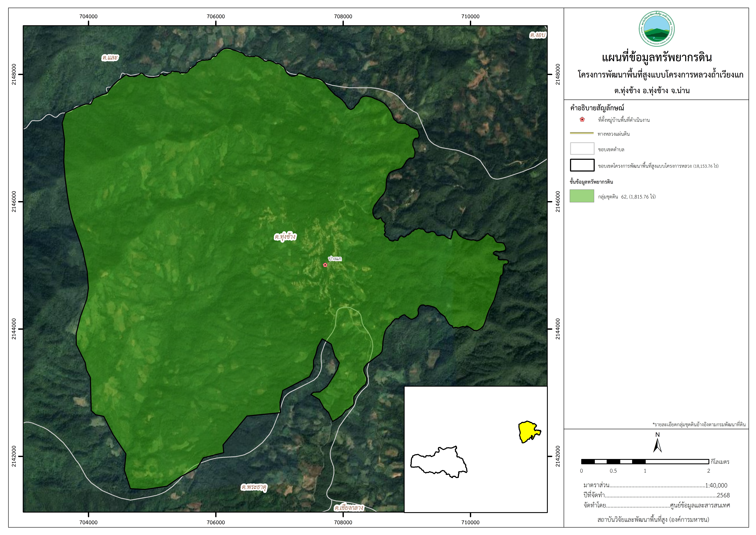The image size is (756, 535).
Task: Click the yellow highway line legend symbol
Action: coord(582,133)
